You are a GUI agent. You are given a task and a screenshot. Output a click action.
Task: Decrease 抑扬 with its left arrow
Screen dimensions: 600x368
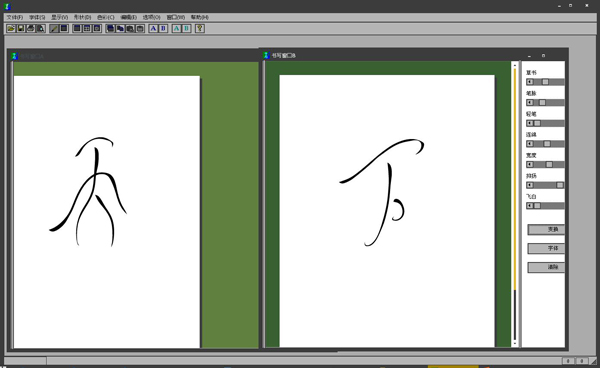tap(530, 185)
